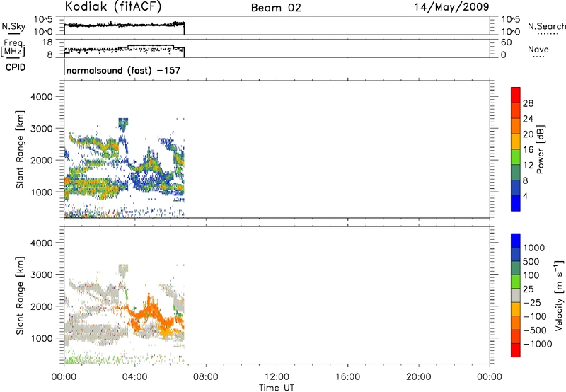Viewport: 566px width, 392px height.
Task: Click the gray -25 to 25 velocity segment
Action: click(516, 295)
